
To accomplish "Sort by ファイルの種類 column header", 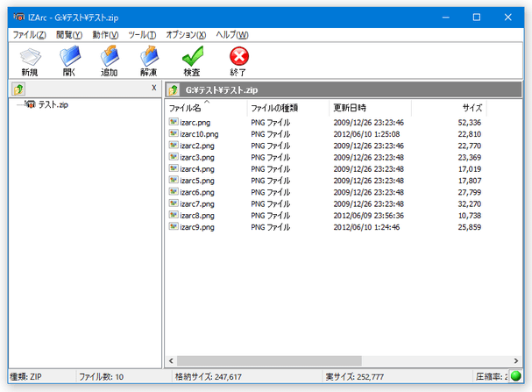I will pos(288,108).
